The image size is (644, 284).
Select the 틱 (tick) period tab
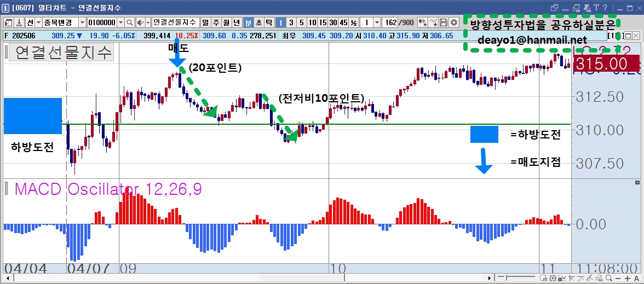[269, 22]
